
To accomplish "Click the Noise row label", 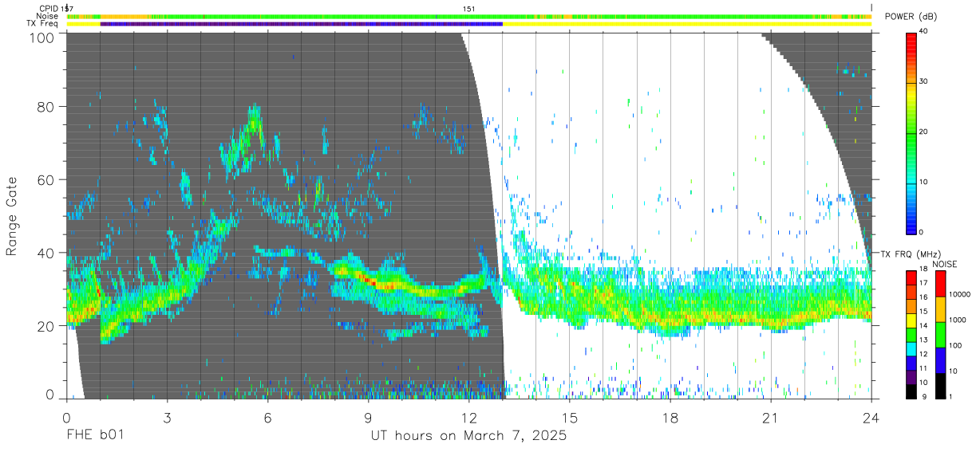I will [x=47, y=16].
